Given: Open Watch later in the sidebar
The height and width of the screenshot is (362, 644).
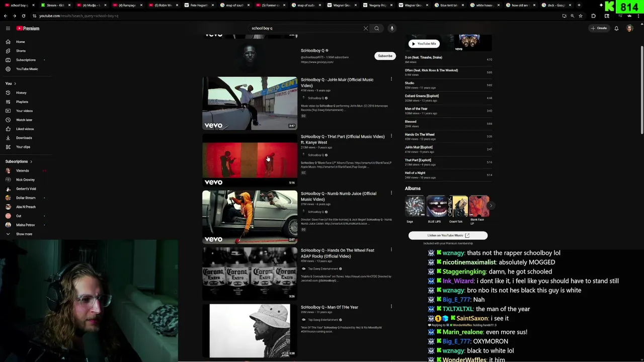Looking at the screenshot, I should pyautogui.click(x=25, y=120).
